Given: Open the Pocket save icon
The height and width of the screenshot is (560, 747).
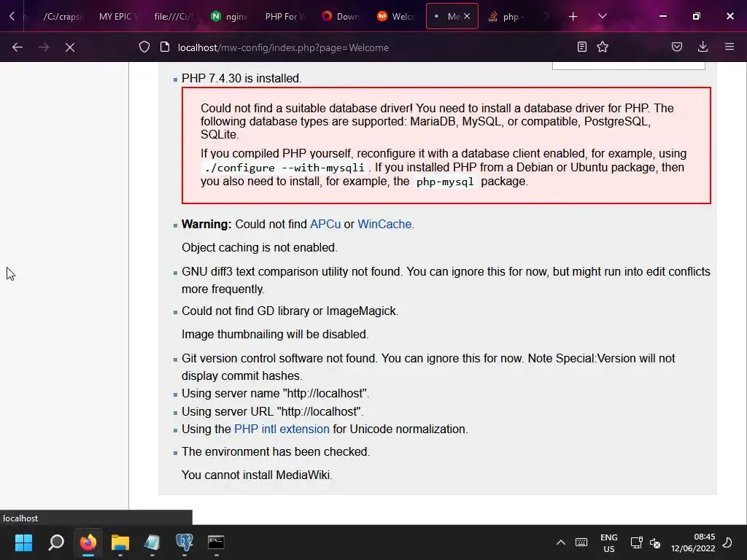Looking at the screenshot, I should (677, 47).
